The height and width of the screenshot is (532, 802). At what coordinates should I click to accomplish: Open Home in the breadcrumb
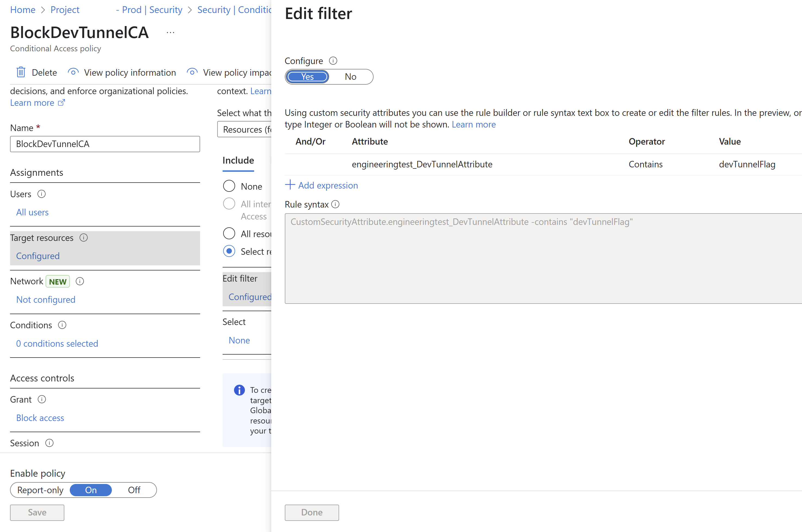coord(23,9)
